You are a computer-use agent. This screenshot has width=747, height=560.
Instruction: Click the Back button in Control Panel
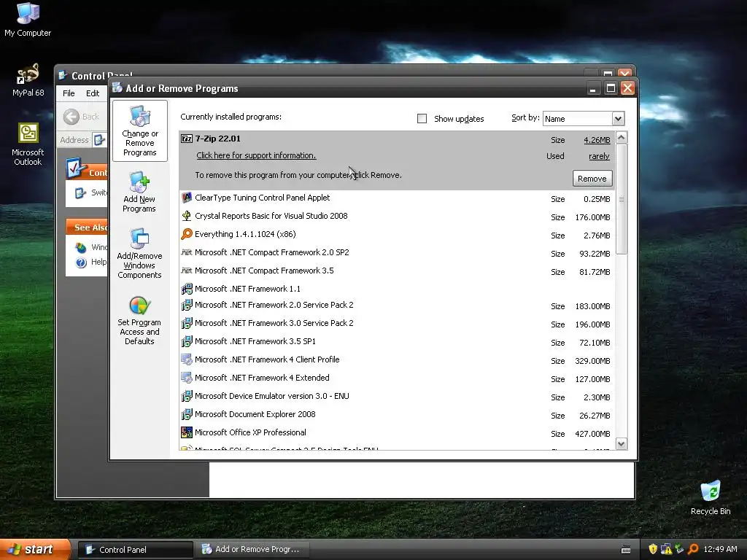click(82, 117)
